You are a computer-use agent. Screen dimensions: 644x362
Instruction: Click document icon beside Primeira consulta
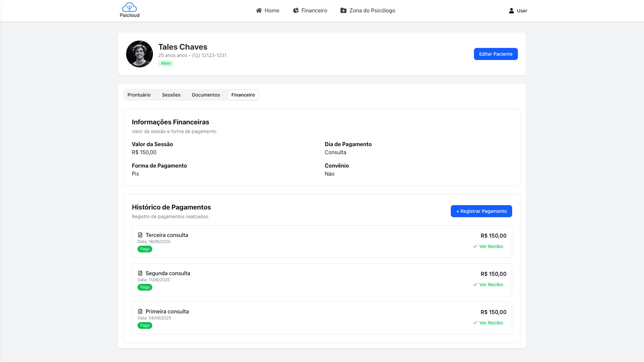pos(140,311)
